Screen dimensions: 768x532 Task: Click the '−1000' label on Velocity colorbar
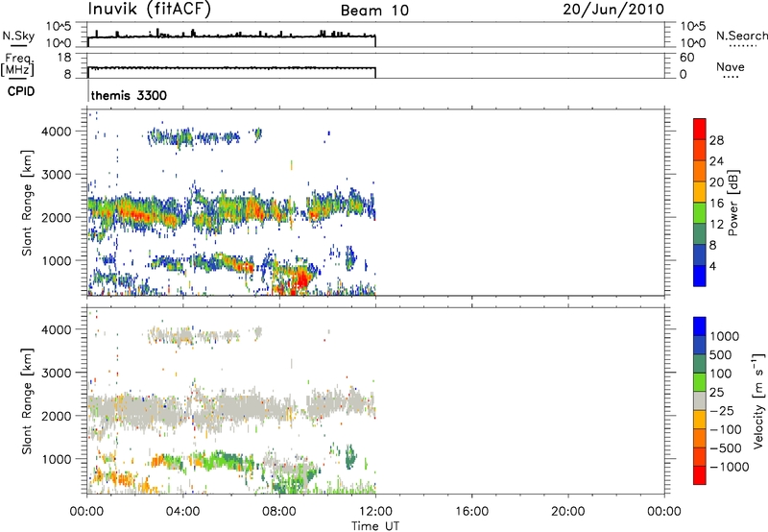point(730,467)
